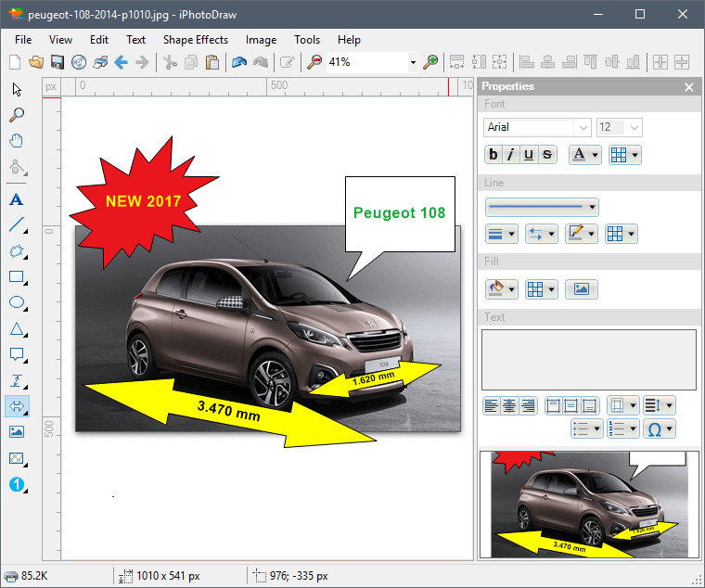Open the Omega special symbol dropdown
Image resolution: width=705 pixels, height=588 pixels.
tap(660, 428)
